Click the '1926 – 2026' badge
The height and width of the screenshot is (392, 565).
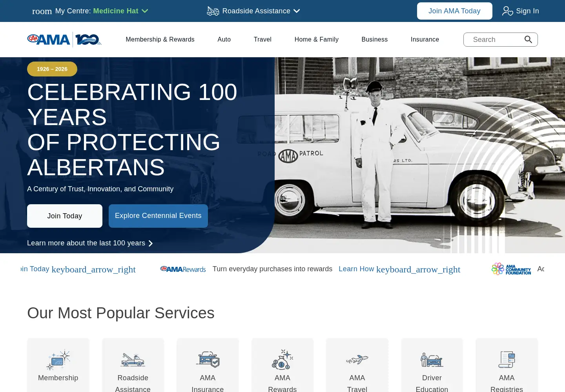(52, 69)
